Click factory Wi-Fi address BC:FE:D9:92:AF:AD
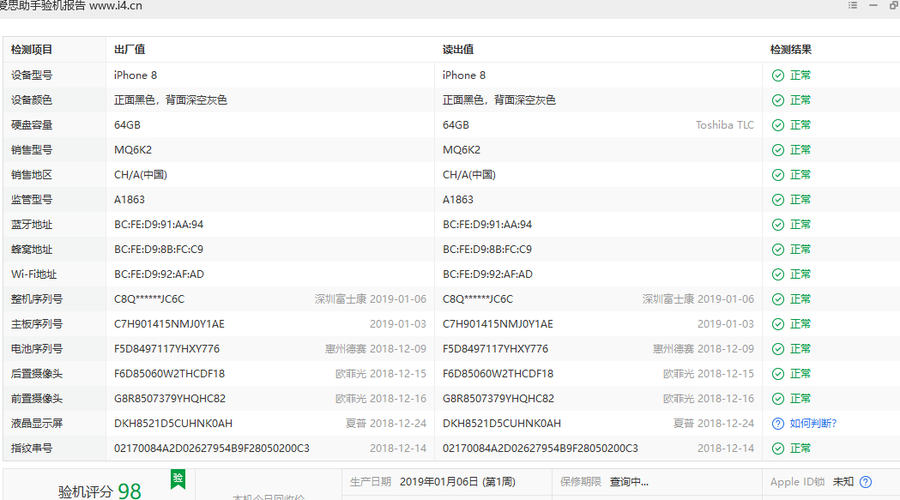The image size is (900, 500). click(159, 274)
